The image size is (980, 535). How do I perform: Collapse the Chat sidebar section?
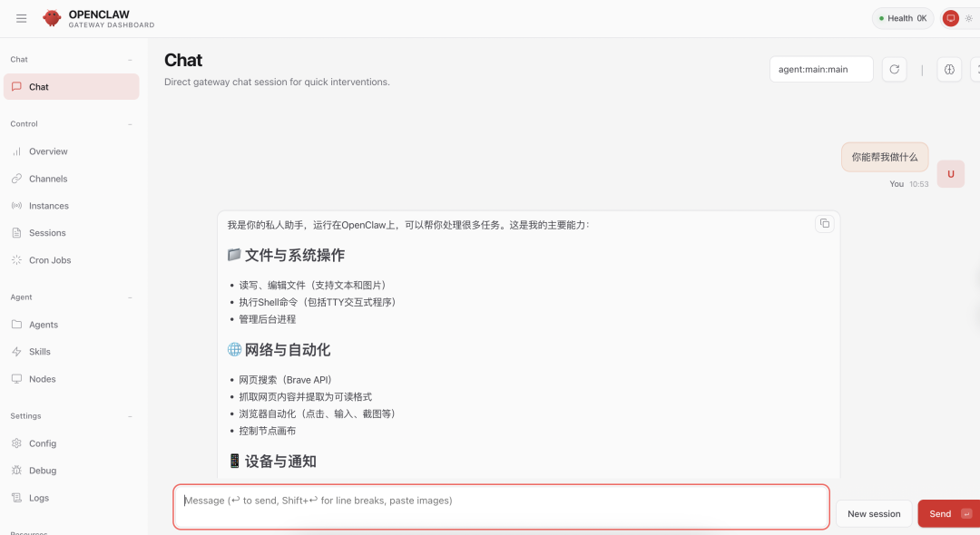130,60
